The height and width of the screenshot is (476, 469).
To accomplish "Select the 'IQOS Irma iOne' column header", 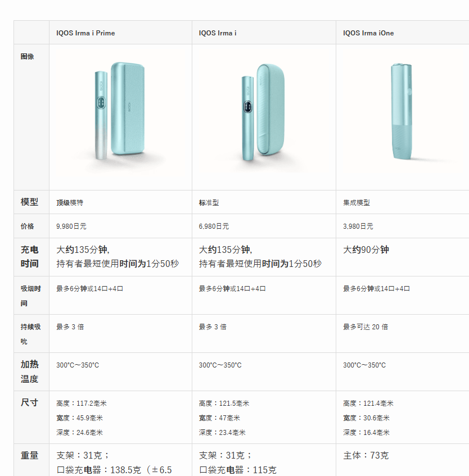I will 368,33.
